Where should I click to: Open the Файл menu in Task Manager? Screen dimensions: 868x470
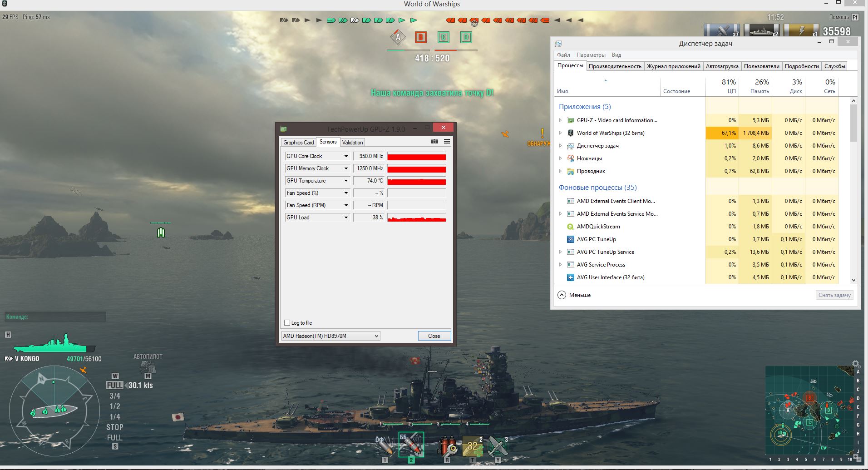click(563, 55)
